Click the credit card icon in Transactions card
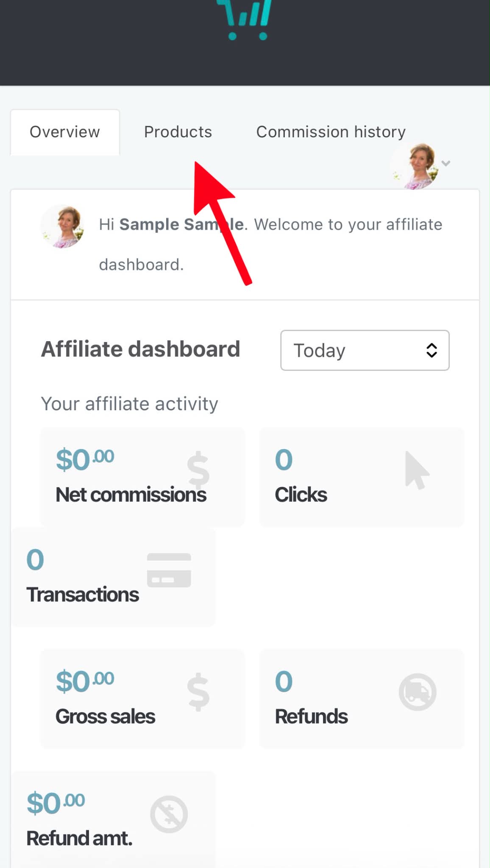The width and height of the screenshot is (490, 868). tap(169, 570)
